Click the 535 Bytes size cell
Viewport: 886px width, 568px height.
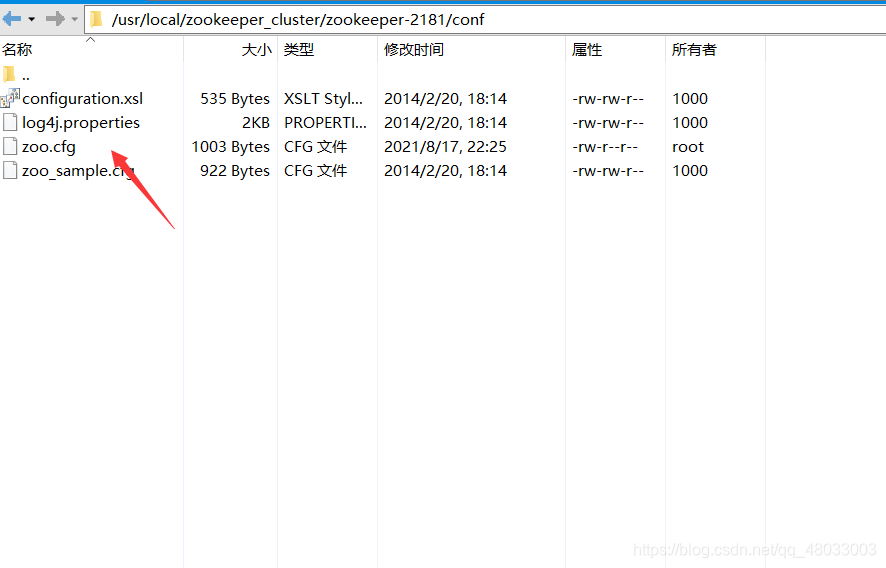click(235, 99)
